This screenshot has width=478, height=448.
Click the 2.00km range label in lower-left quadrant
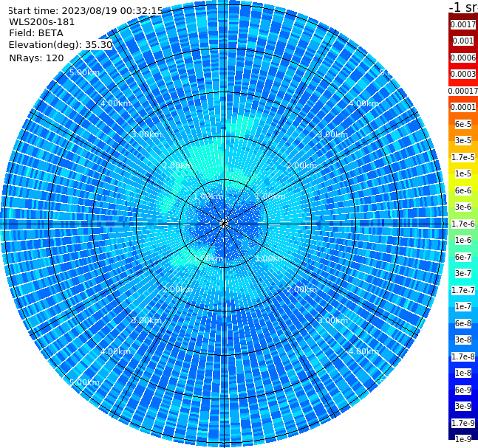(177, 289)
